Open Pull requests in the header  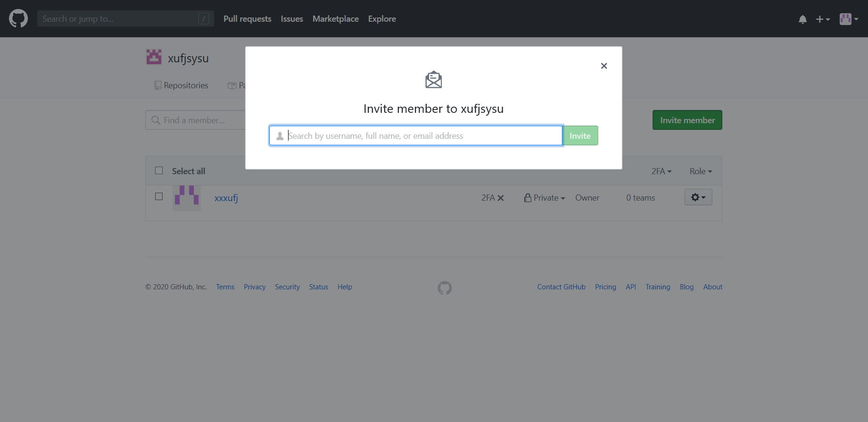click(248, 19)
